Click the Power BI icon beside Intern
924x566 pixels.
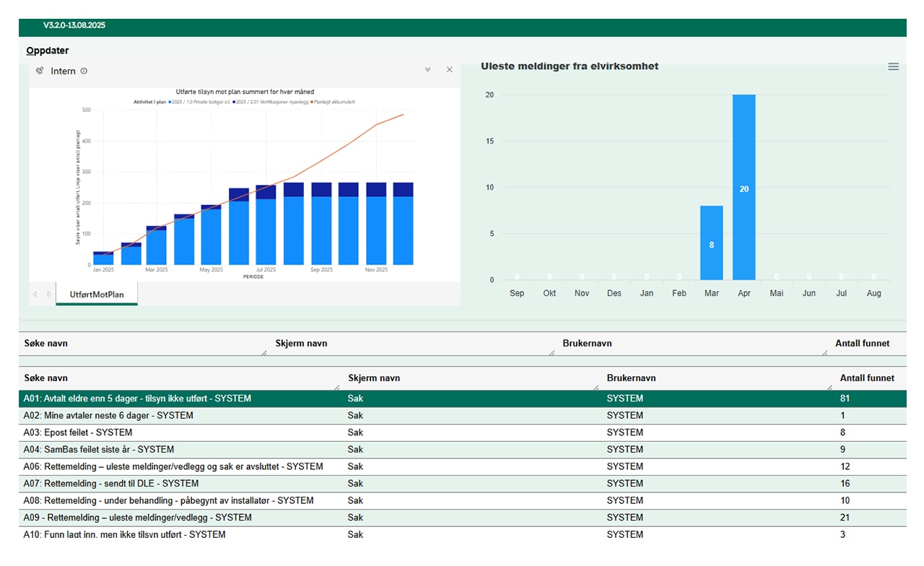[x=40, y=71]
